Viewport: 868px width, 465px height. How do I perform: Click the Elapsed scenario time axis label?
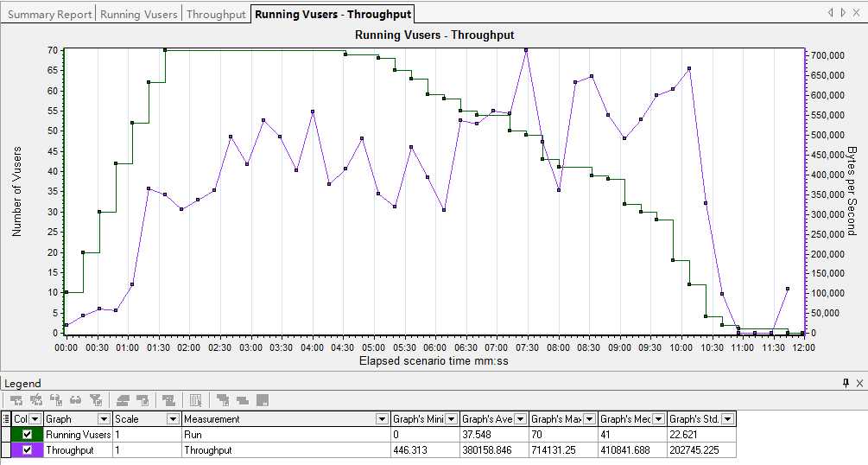click(x=434, y=361)
